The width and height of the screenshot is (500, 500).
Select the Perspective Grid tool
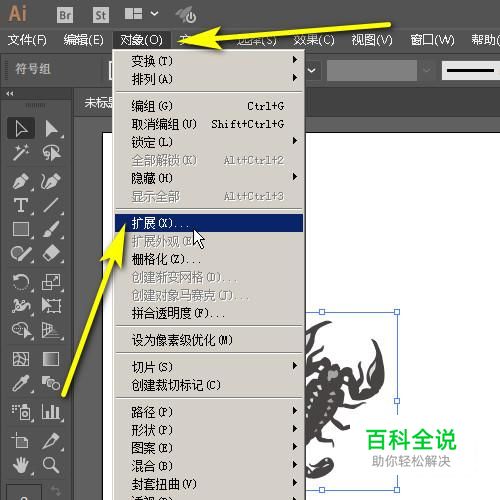point(51,330)
